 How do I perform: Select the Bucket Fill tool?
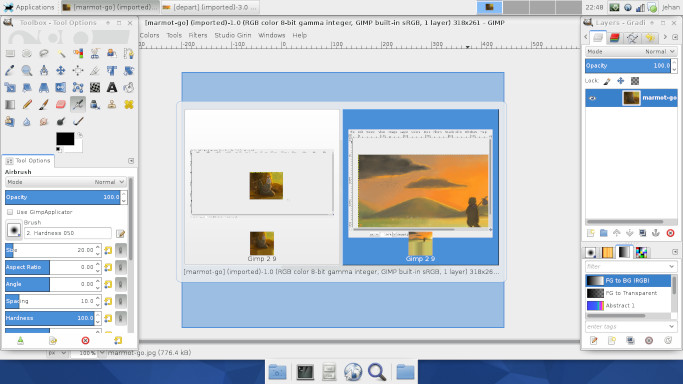[x=129, y=88]
